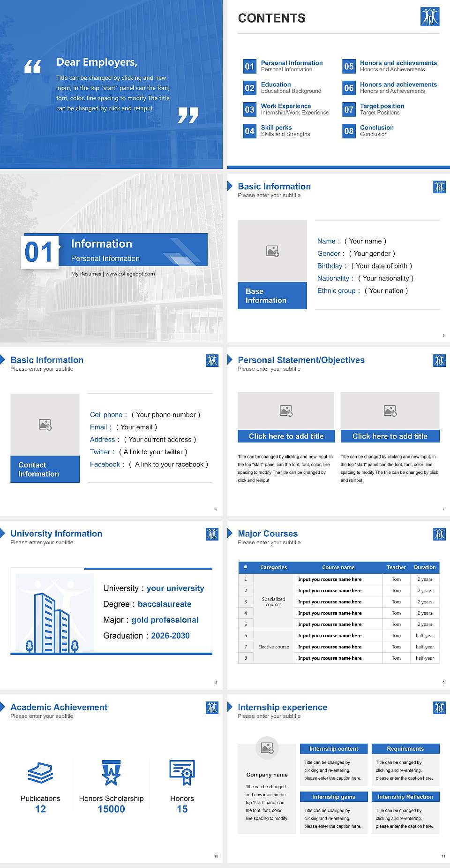Image resolution: width=450 pixels, height=868 pixels.
Task: Click the image placeholder above Base Information
Action: [272, 251]
